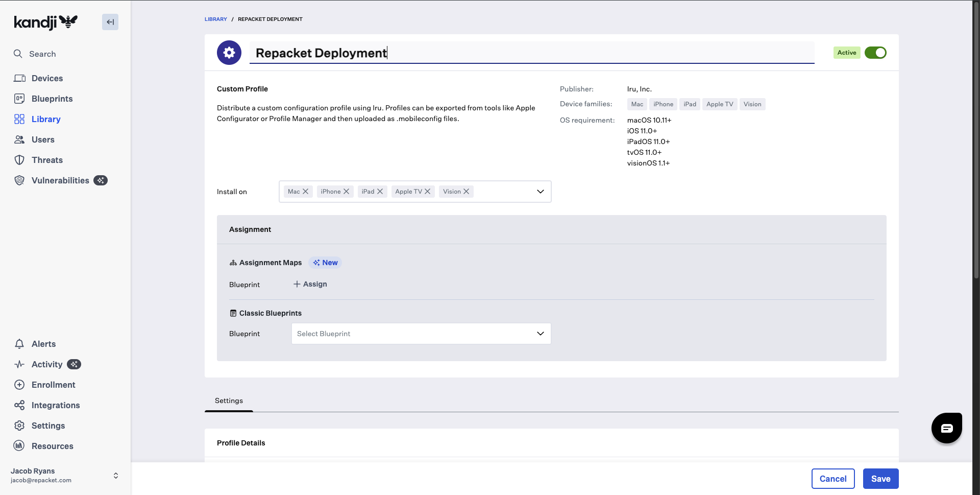The width and height of the screenshot is (980, 495).
Task: Click the Active status label
Action: tap(847, 53)
